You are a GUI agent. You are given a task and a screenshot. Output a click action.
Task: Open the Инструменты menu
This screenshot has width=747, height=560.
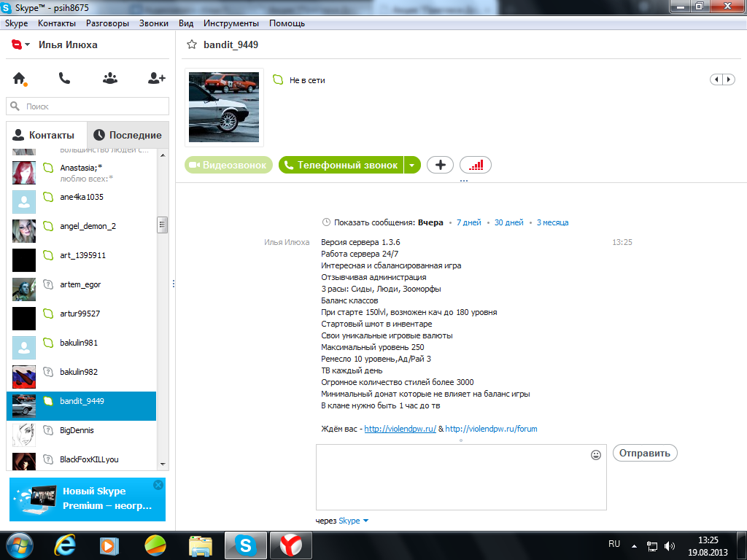[231, 23]
